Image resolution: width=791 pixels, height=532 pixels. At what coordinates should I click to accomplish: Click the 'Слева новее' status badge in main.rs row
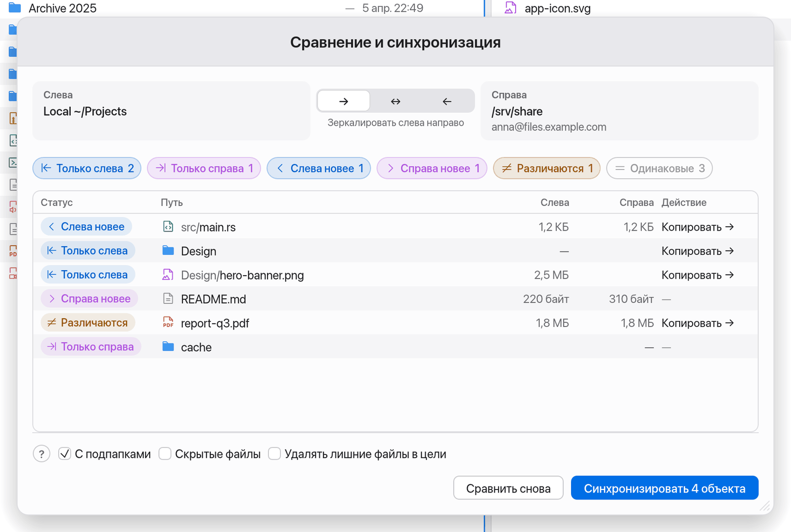[x=87, y=227]
